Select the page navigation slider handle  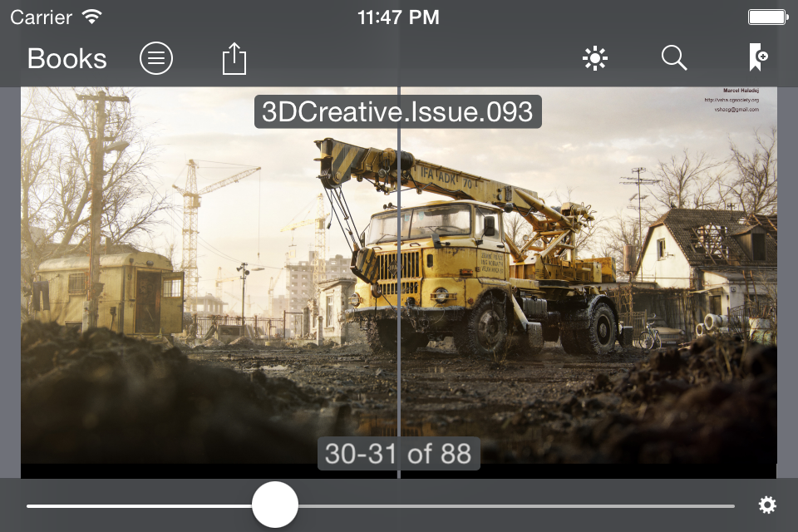point(274,504)
